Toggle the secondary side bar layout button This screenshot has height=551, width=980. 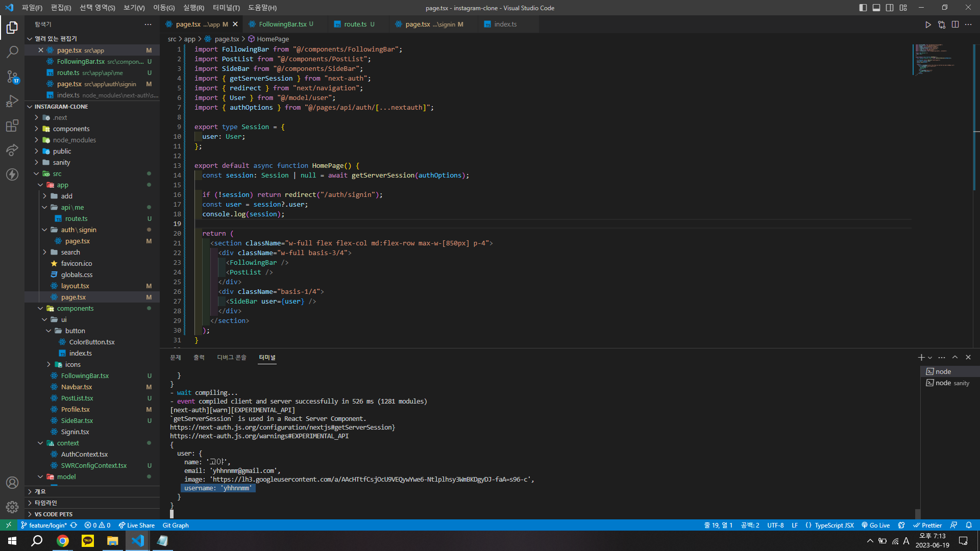coord(890,8)
